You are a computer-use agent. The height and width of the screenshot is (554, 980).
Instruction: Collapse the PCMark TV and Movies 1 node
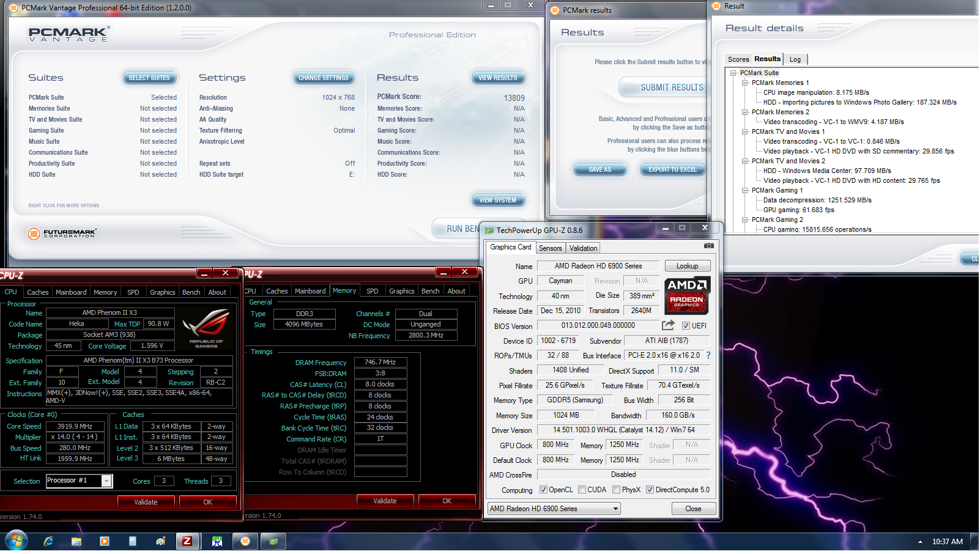[745, 131]
